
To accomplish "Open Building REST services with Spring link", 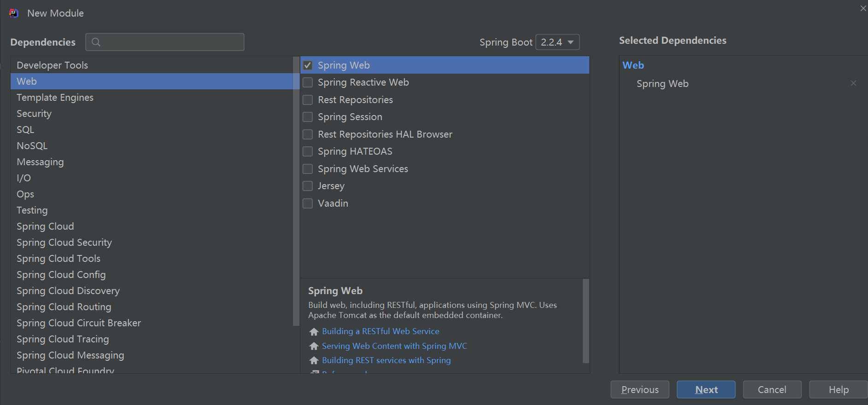I will (x=387, y=360).
